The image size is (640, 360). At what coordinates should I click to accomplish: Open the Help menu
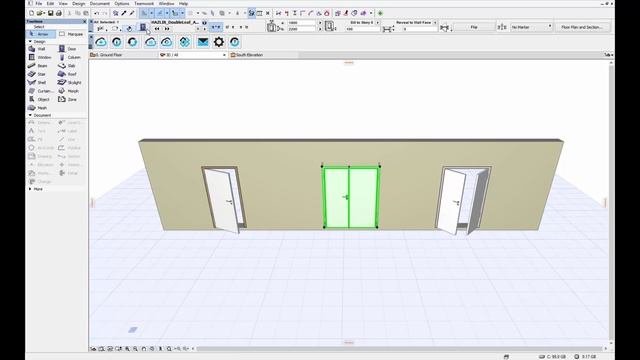pyautogui.click(x=183, y=4)
